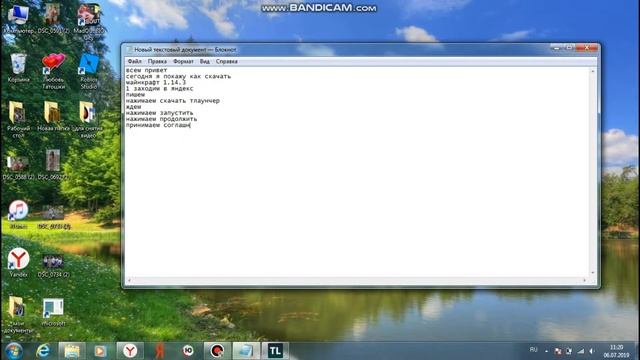The image size is (640, 360).
Task: Select the Мои документы folder icon
Action: [18, 314]
